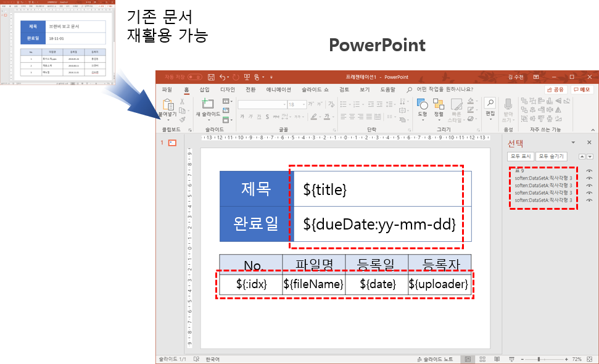The width and height of the screenshot is (599, 364).
Task: Click the Decrease font size icon
Action: (x=320, y=104)
